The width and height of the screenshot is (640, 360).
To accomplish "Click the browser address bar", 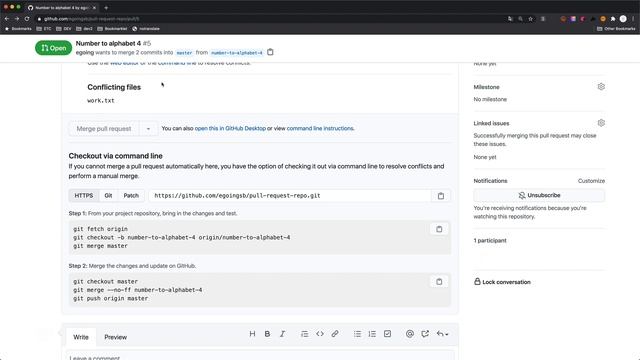I will pos(269,19).
